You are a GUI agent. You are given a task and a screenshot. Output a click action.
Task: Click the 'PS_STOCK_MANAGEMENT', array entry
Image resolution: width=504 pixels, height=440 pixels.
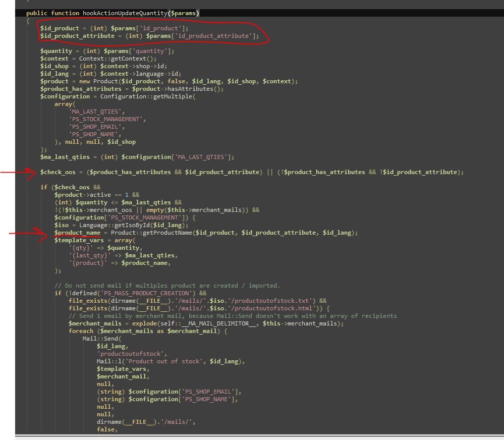[x=107, y=119]
